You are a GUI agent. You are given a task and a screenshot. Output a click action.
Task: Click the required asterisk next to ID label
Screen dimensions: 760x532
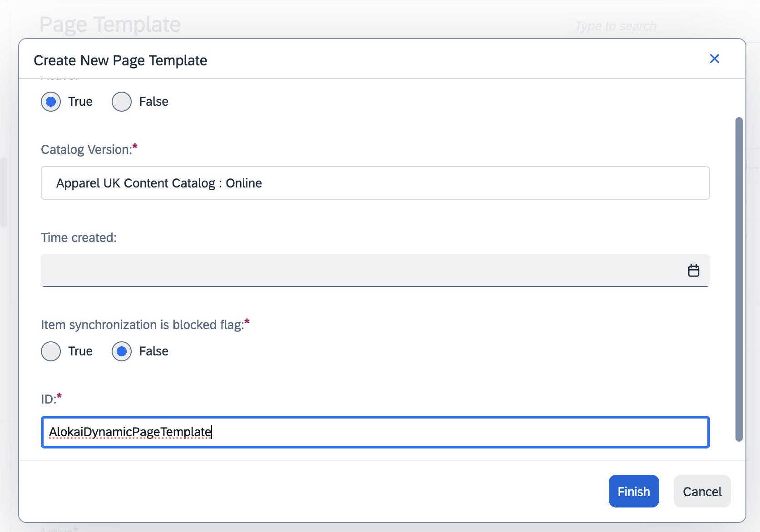click(59, 396)
